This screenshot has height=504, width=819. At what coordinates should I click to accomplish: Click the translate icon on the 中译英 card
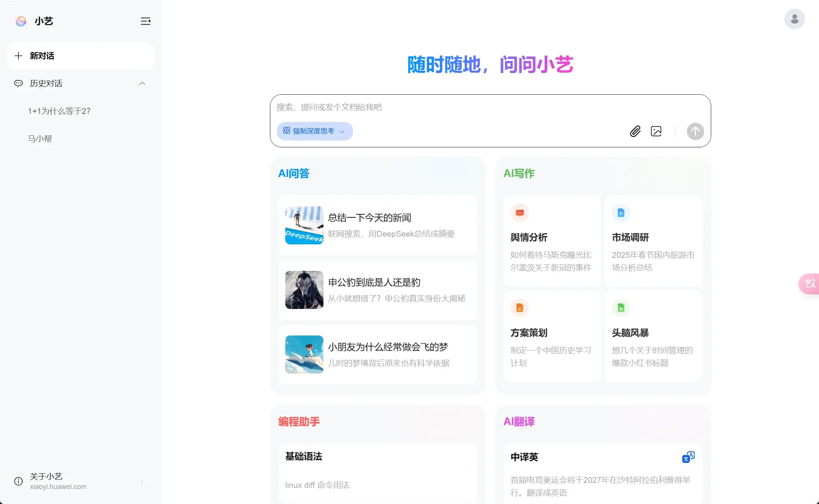click(x=689, y=457)
